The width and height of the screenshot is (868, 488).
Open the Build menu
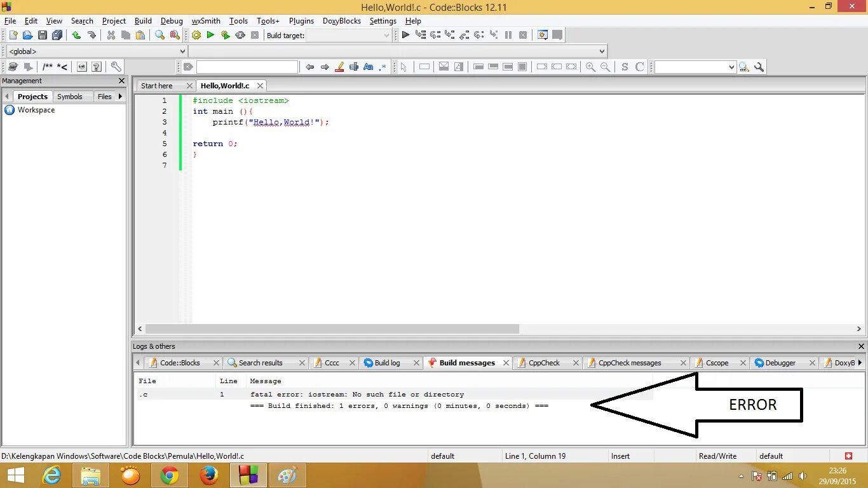pyautogui.click(x=143, y=21)
